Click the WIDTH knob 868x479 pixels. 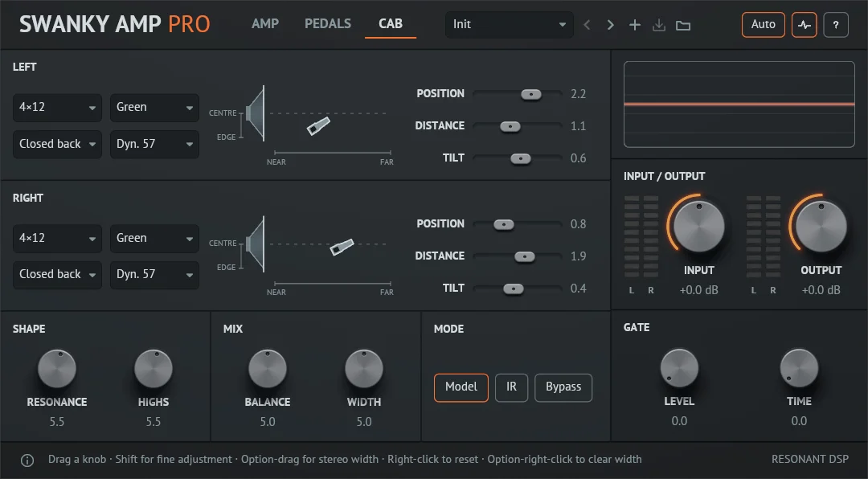pyautogui.click(x=364, y=368)
